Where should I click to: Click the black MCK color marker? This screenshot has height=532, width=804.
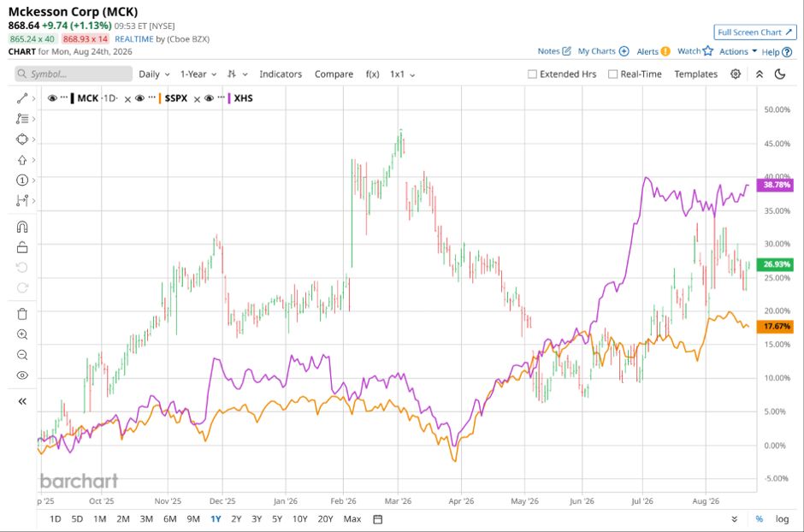73,98
